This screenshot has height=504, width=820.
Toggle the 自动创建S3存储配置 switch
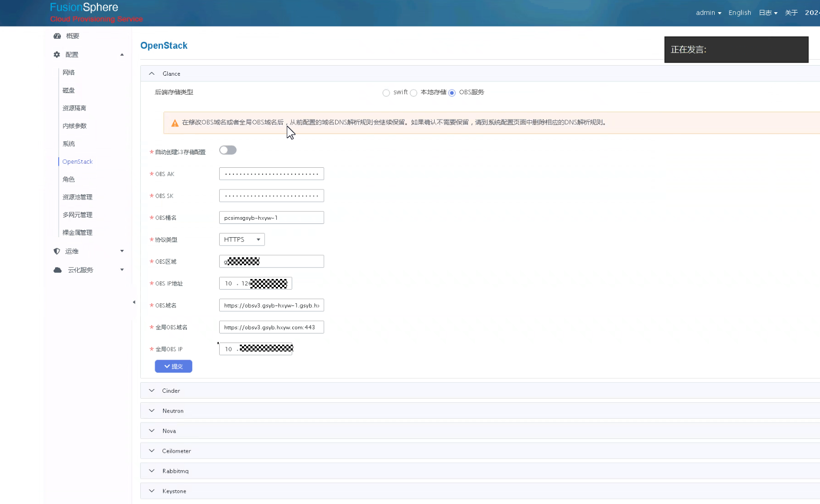coord(228,150)
